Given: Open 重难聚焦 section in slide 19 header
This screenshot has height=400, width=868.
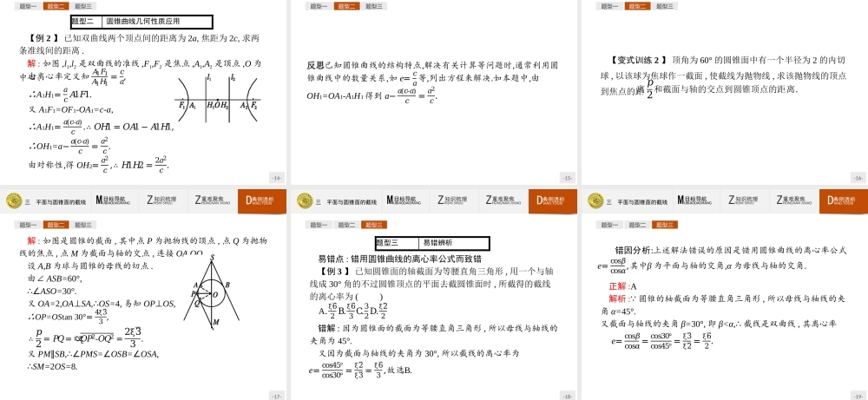Looking at the screenshot, I should pos(794,200).
